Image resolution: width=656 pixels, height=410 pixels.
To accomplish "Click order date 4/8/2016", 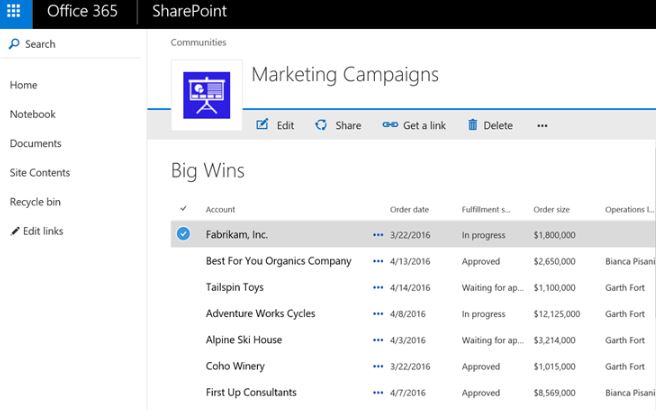I will [407, 314].
